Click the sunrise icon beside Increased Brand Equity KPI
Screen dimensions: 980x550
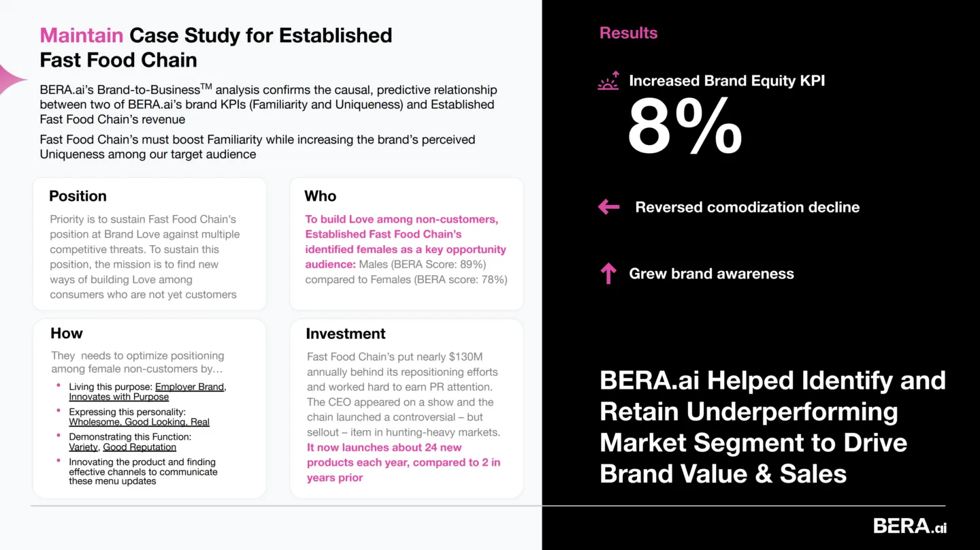click(x=608, y=81)
